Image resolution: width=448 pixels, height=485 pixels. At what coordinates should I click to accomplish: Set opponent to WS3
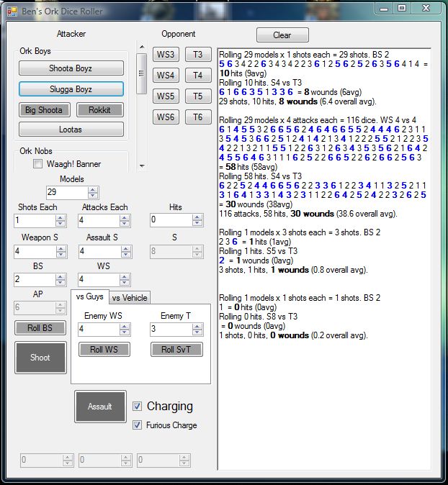click(166, 55)
